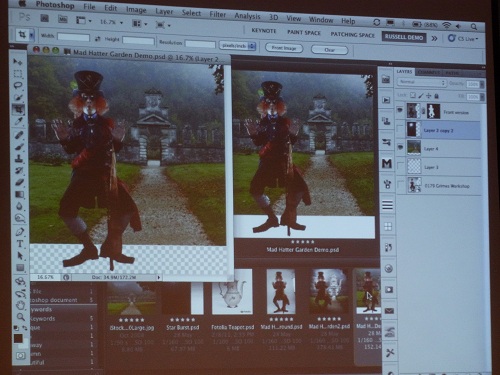The image size is (500, 375).
Task: Open the Filter menu
Action: point(218,14)
